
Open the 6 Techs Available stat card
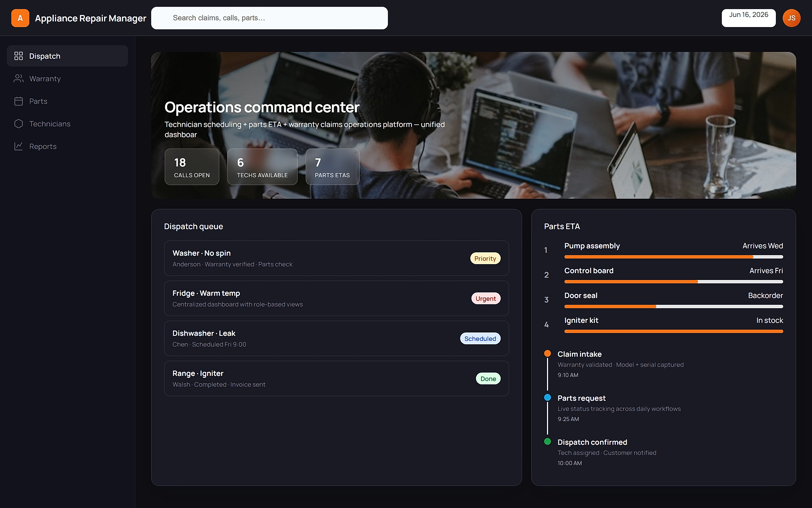click(x=262, y=167)
